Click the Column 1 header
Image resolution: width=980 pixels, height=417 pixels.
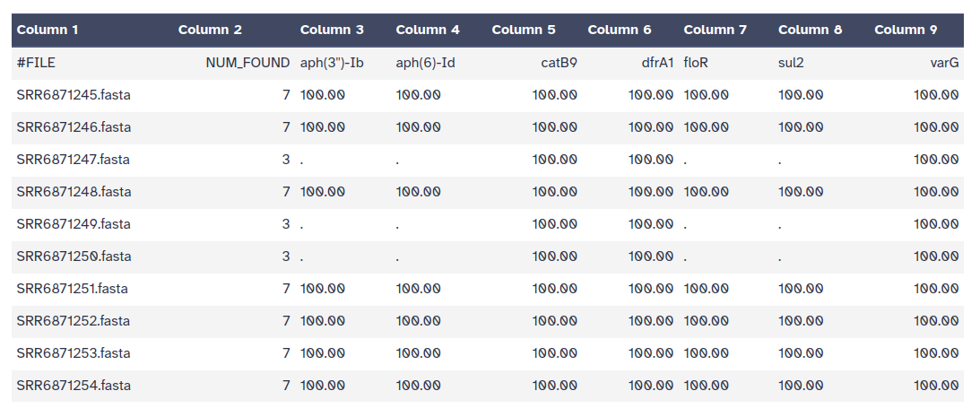click(x=48, y=30)
